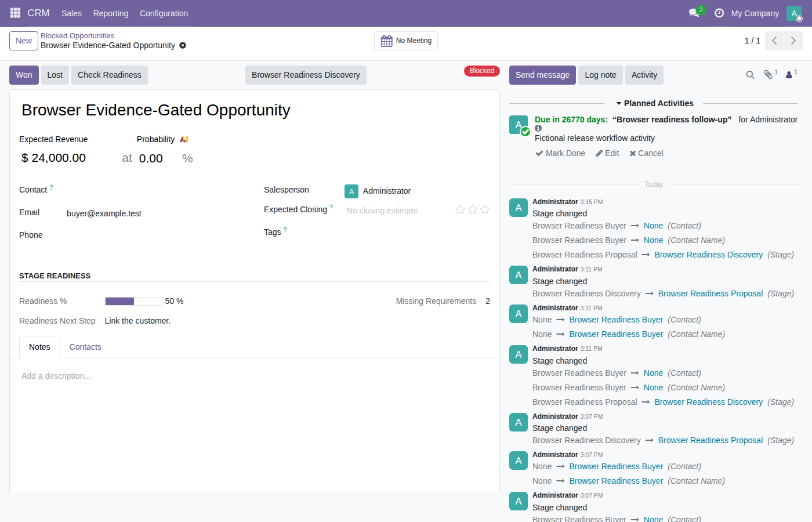812x522 pixels.
Task: Open the Reporting menu
Action: click(111, 13)
